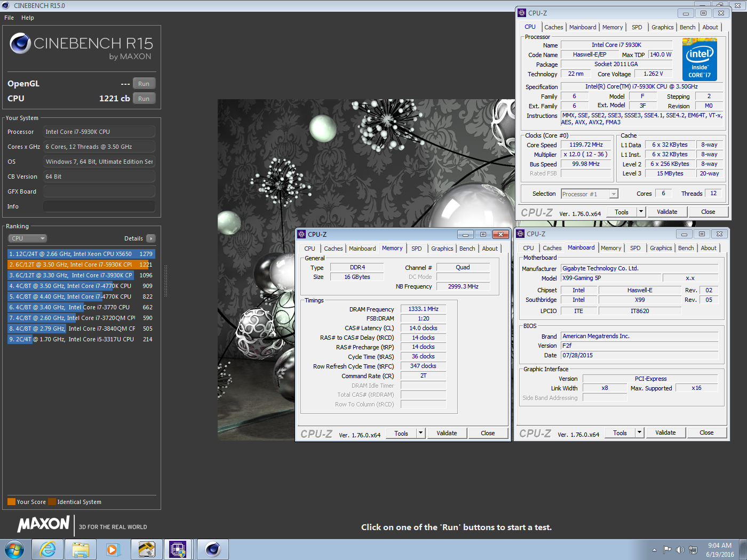The height and width of the screenshot is (560, 747).
Task: Open CPU tab in CPU-Z Mainboard window
Action: click(x=528, y=248)
